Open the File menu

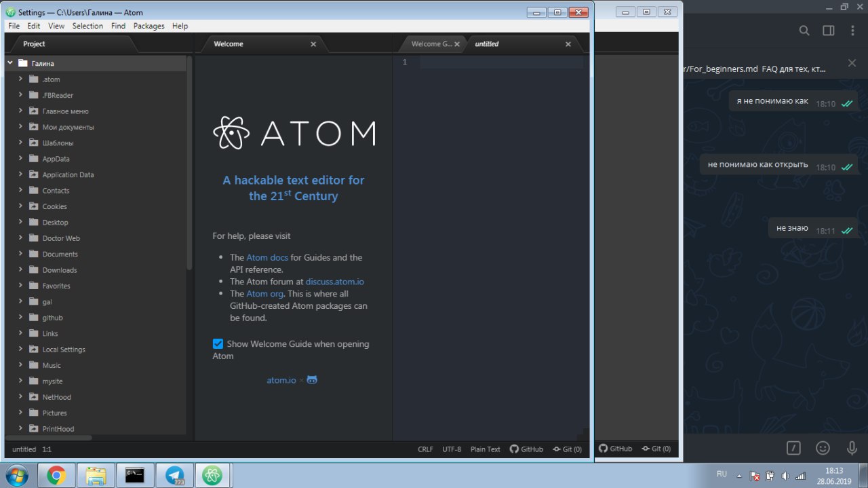coord(14,26)
